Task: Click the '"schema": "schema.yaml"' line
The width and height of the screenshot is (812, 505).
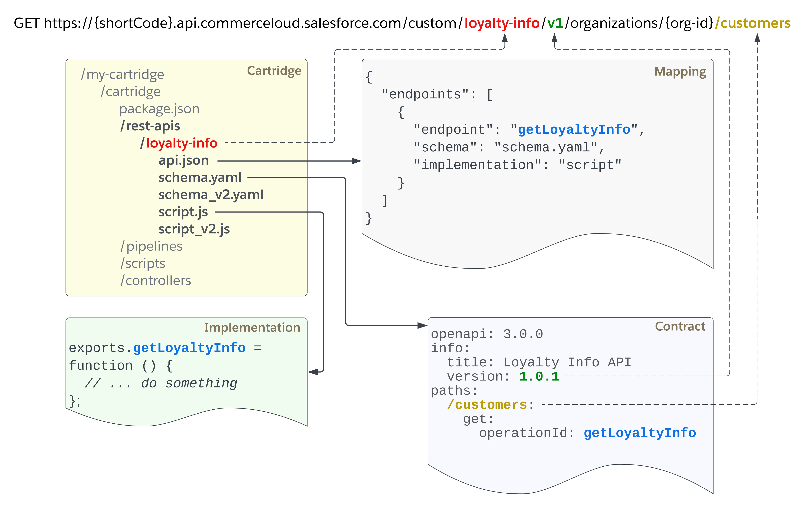Action: (509, 147)
